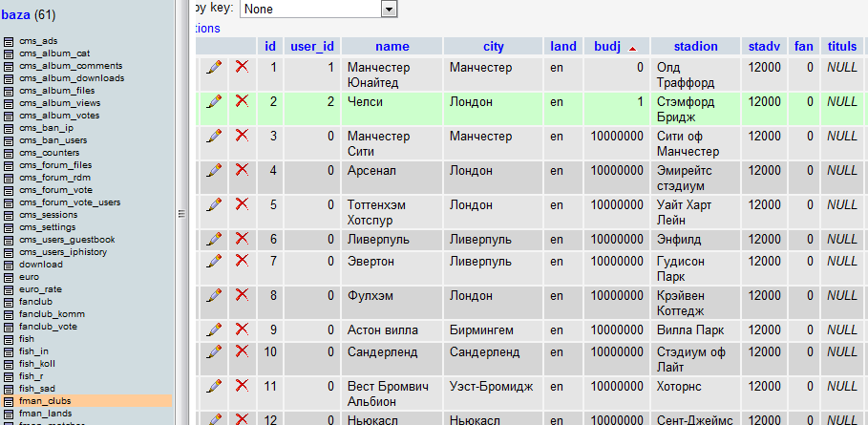This screenshot has height=425, width=868.
Task: Open download table
Action: pyautogui.click(x=41, y=265)
